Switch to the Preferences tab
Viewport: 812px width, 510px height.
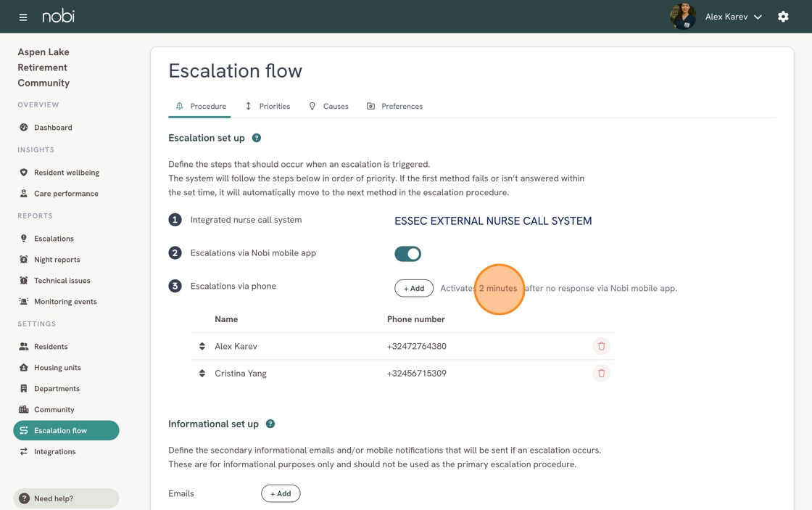tap(394, 106)
